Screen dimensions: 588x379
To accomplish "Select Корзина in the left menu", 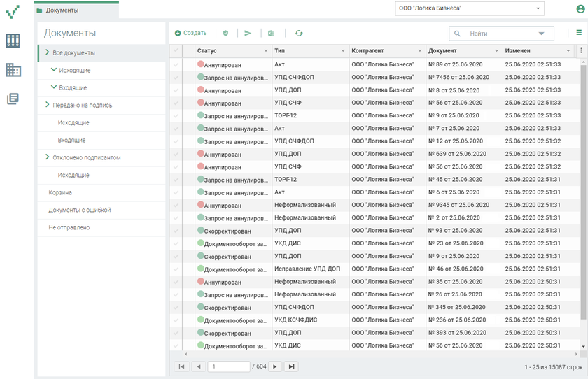I will click(60, 192).
